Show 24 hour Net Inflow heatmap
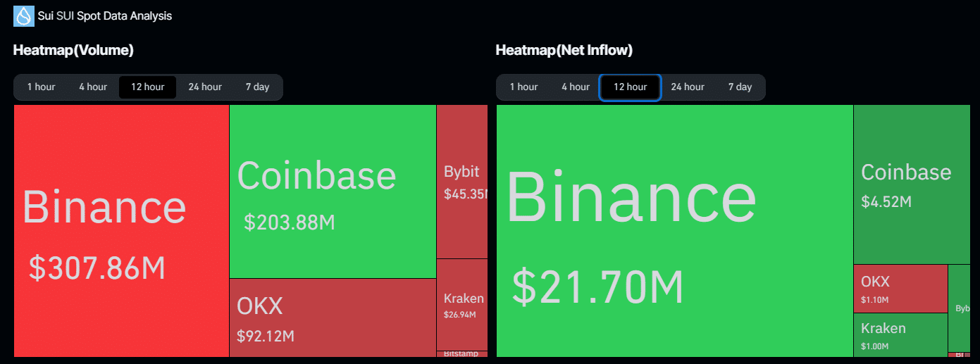This screenshot has width=980, height=364. point(688,87)
